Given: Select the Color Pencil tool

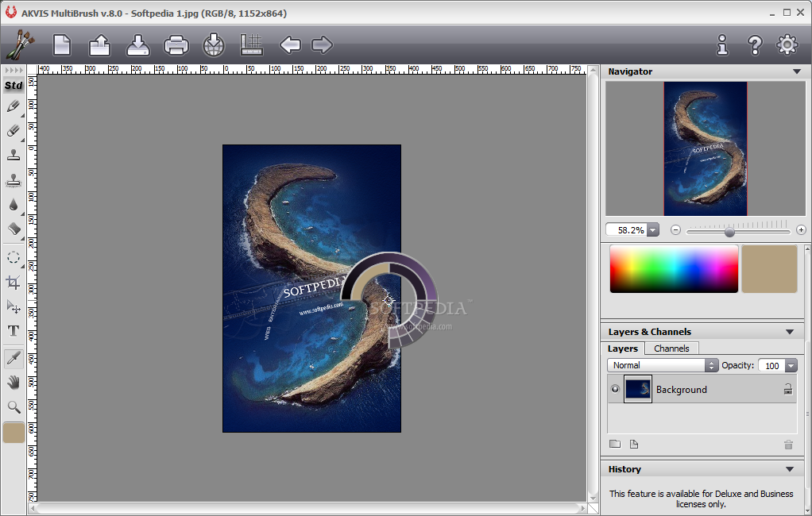Looking at the screenshot, I should coord(14,106).
